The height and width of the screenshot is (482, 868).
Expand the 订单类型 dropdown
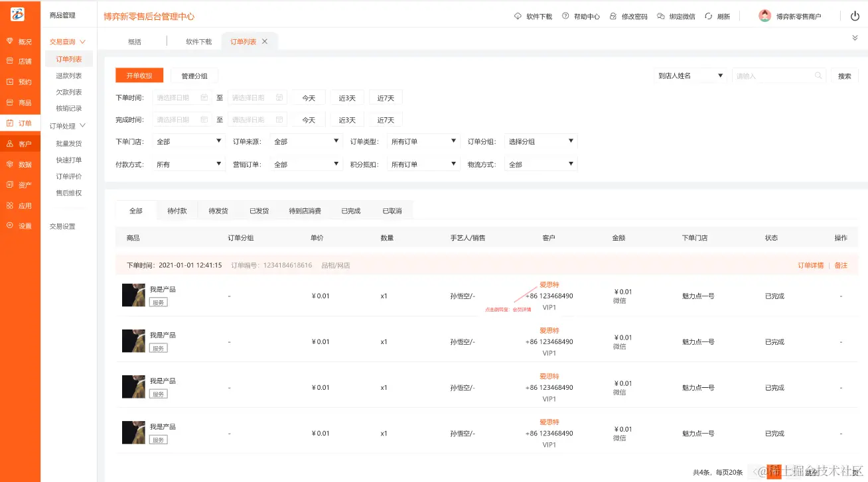(423, 141)
